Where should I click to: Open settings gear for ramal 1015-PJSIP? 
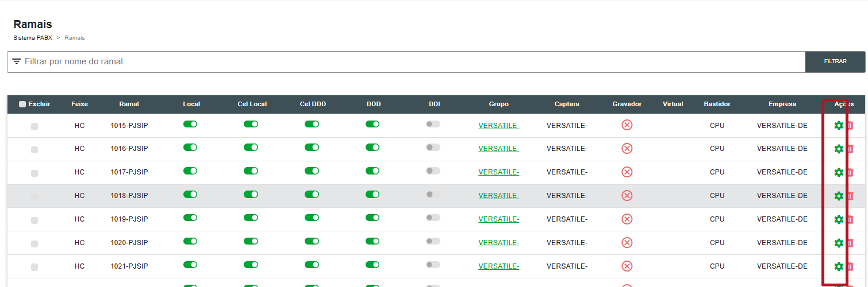click(x=839, y=125)
